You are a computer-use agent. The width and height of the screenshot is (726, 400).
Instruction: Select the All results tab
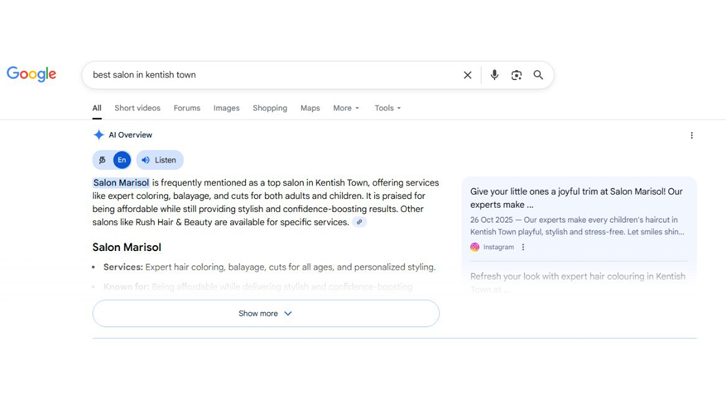point(97,108)
